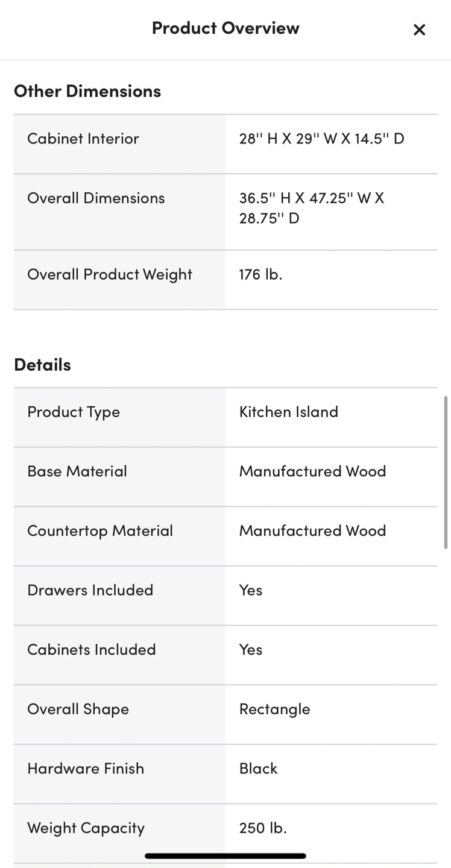
Task: Select the Black hardware finish value
Action: tap(258, 769)
